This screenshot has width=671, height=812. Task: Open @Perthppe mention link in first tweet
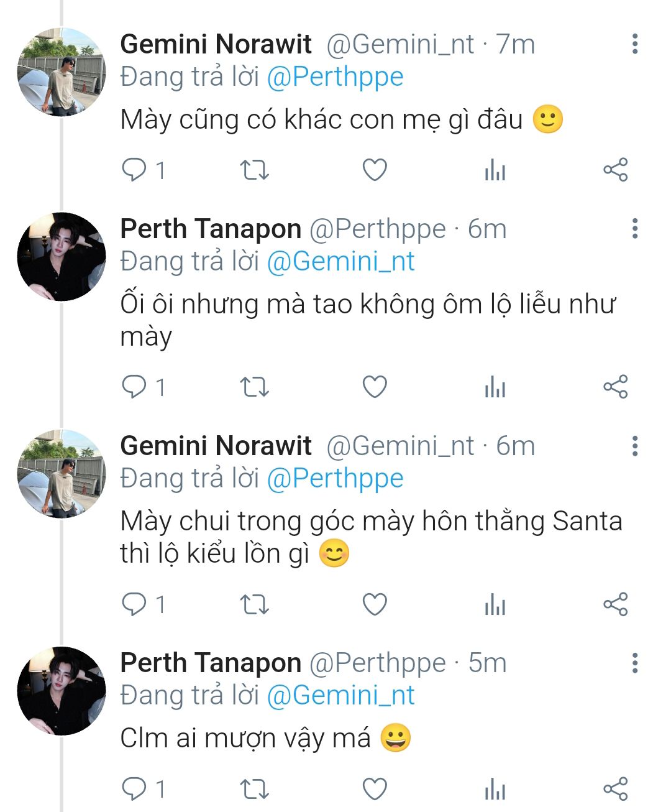pyautogui.click(x=335, y=77)
